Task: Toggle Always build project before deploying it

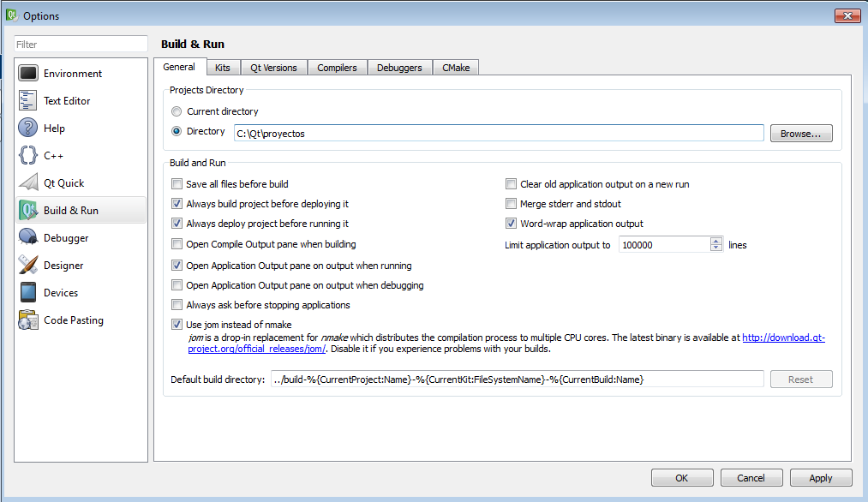Action: click(x=177, y=204)
